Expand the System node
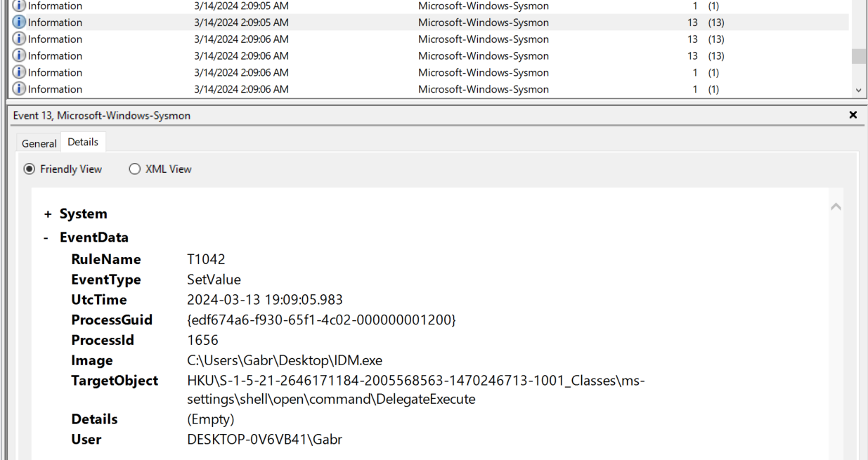This screenshot has width=868, height=460. pos(48,214)
